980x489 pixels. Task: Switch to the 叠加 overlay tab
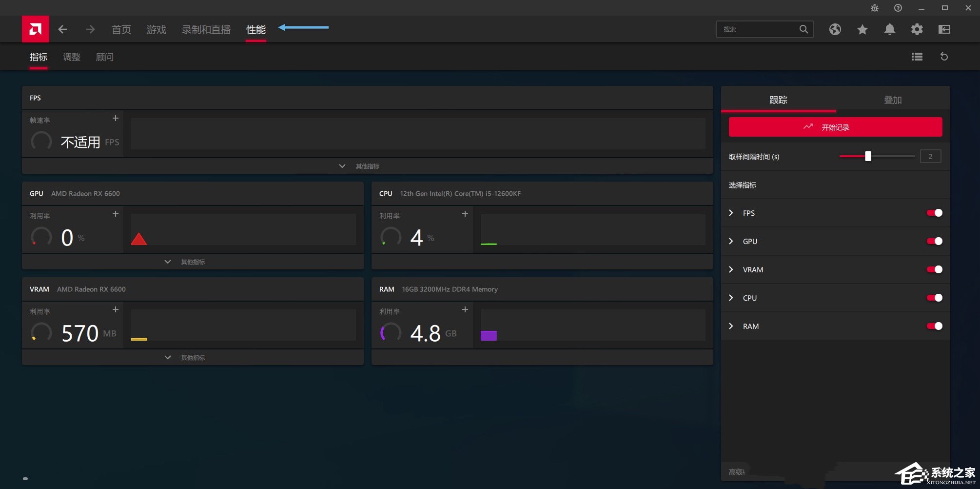click(x=893, y=100)
